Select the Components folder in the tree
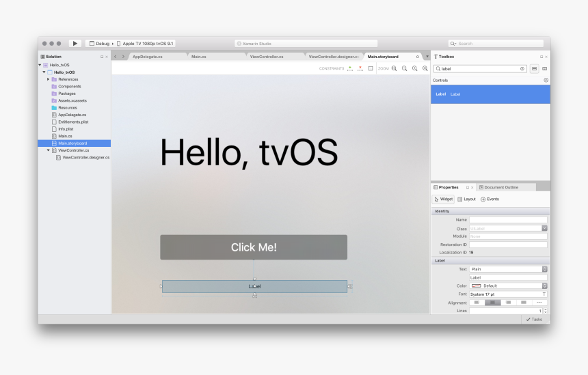 click(x=69, y=87)
